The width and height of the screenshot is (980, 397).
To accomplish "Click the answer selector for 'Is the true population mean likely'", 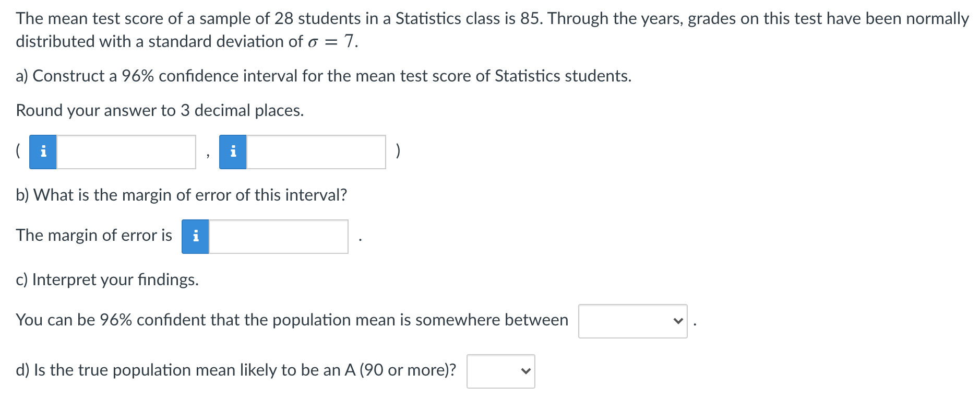I will [500, 371].
